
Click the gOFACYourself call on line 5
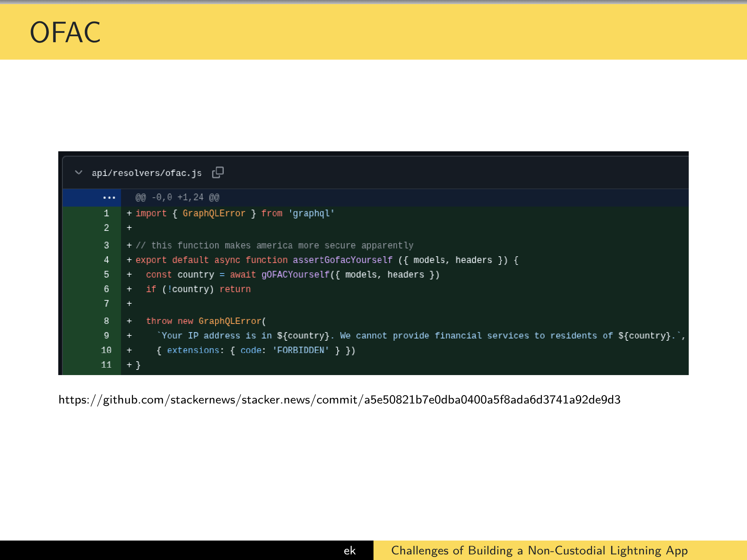[x=295, y=275]
